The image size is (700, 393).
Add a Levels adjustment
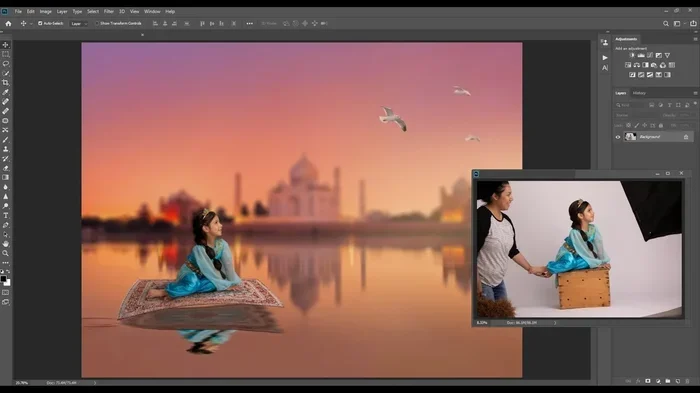[x=641, y=55]
